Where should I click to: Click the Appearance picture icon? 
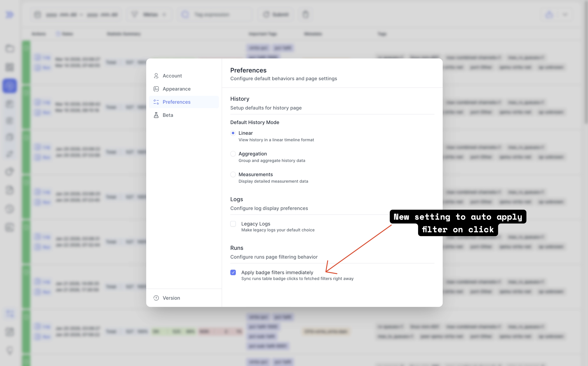(156, 89)
